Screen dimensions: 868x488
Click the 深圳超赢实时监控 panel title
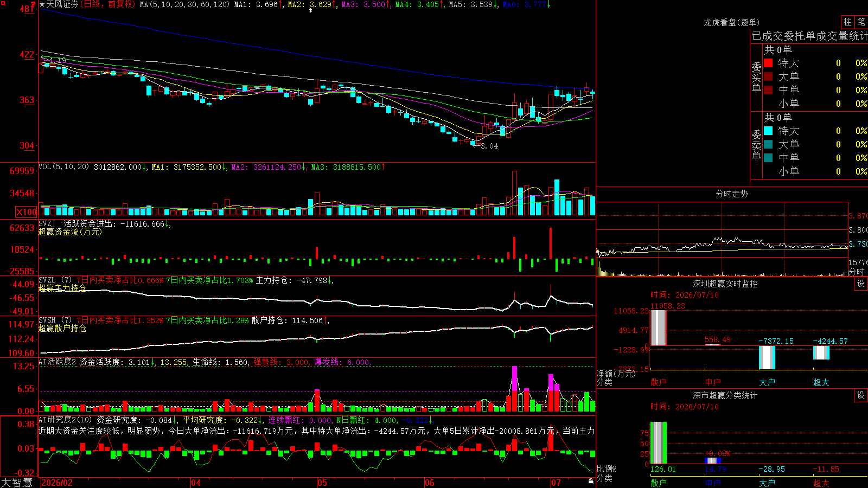click(725, 284)
